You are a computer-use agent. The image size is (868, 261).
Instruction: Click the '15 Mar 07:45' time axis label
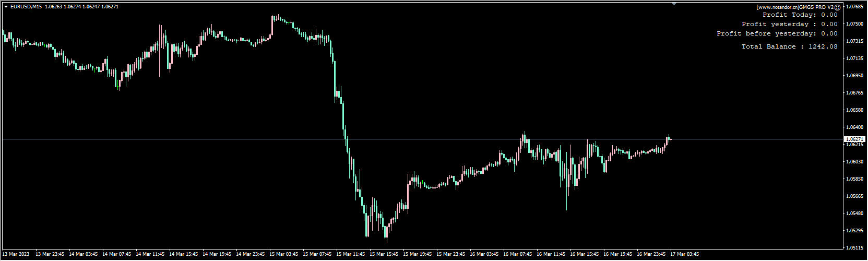click(317, 255)
